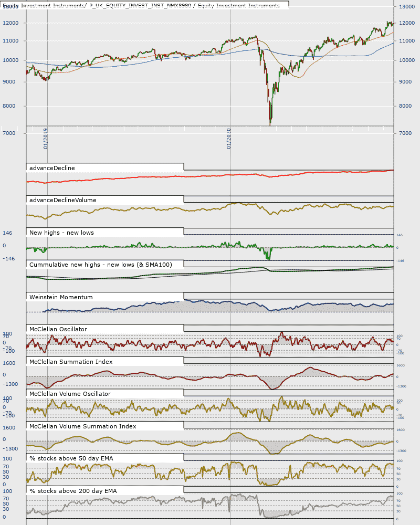Screen dimensions: 420x525
Task: Click the advanceDeclineVolume panel label
Action: click(x=62, y=200)
